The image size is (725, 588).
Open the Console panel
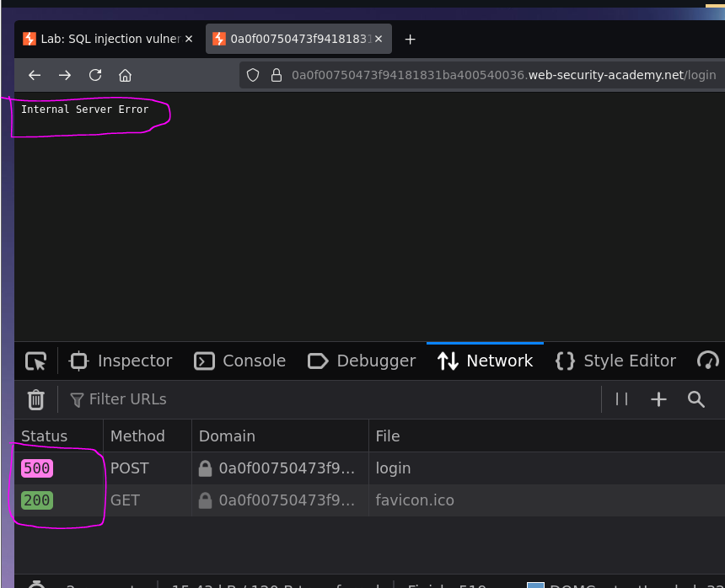coord(240,361)
